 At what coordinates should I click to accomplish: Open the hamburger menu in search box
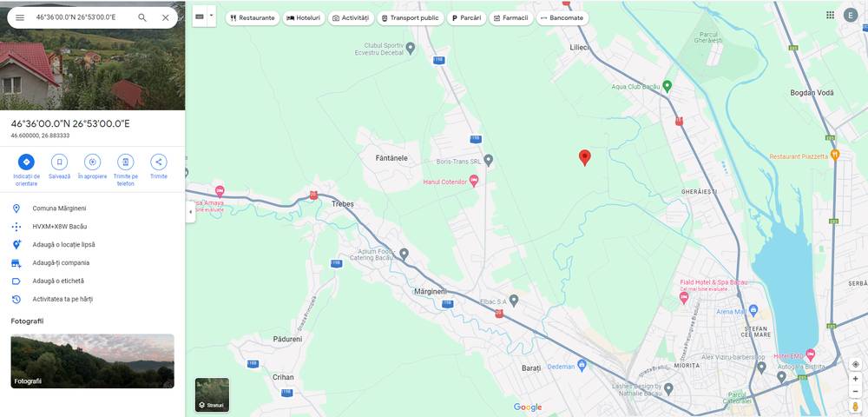[x=20, y=17]
